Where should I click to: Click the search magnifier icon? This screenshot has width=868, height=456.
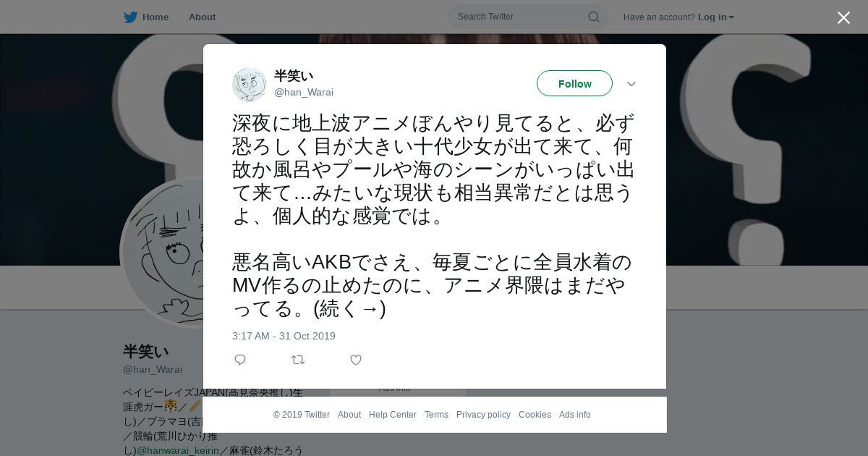tap(593, 17)
